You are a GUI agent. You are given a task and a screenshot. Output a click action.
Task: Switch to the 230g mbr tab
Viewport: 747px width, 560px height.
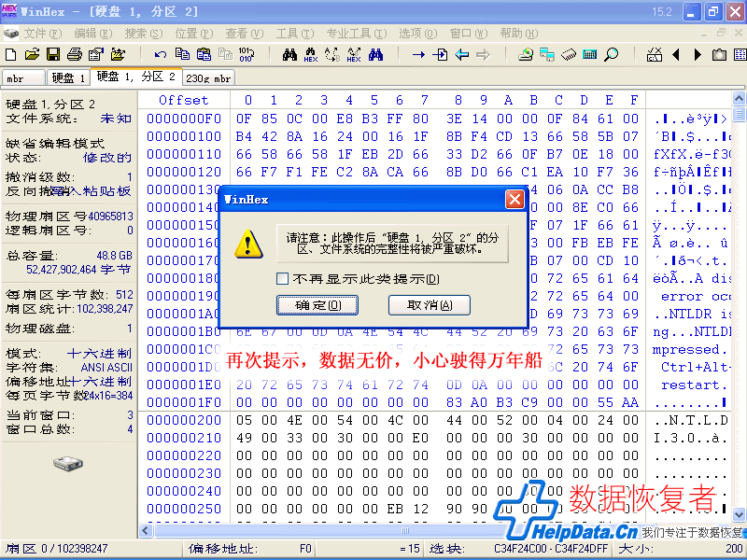tap(208, 78)
